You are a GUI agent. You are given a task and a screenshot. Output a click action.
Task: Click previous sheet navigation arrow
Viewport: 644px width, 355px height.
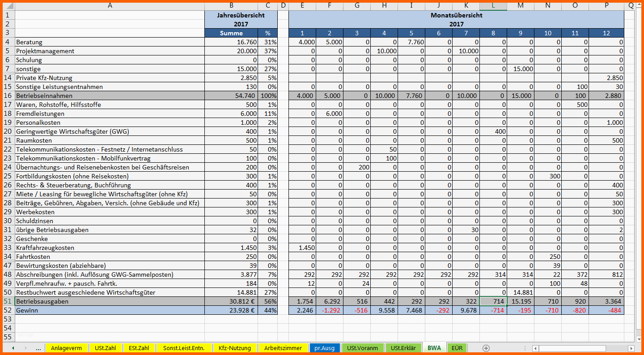(x=13, y=348)
